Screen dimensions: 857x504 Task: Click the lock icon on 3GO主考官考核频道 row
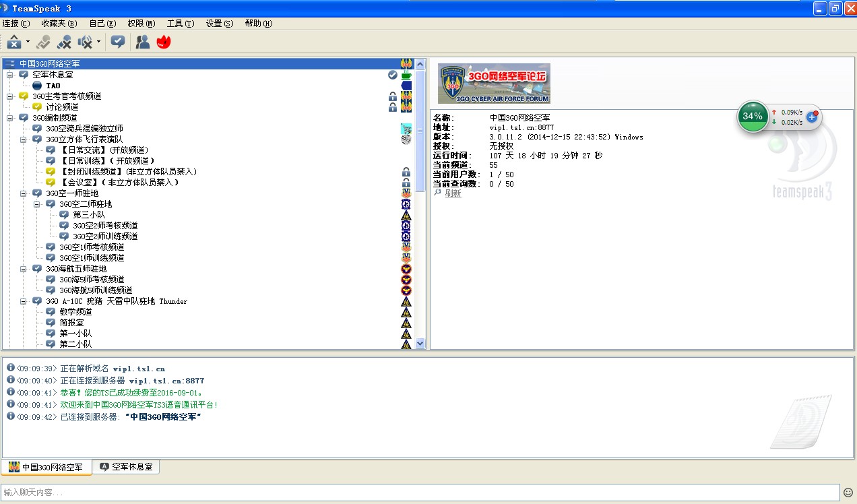click(x=393, y=96)
